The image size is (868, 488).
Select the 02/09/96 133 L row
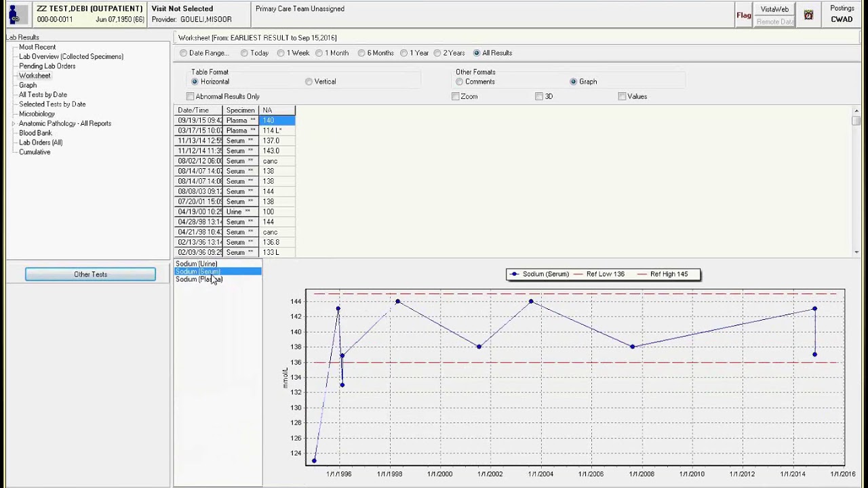[235, 253]
